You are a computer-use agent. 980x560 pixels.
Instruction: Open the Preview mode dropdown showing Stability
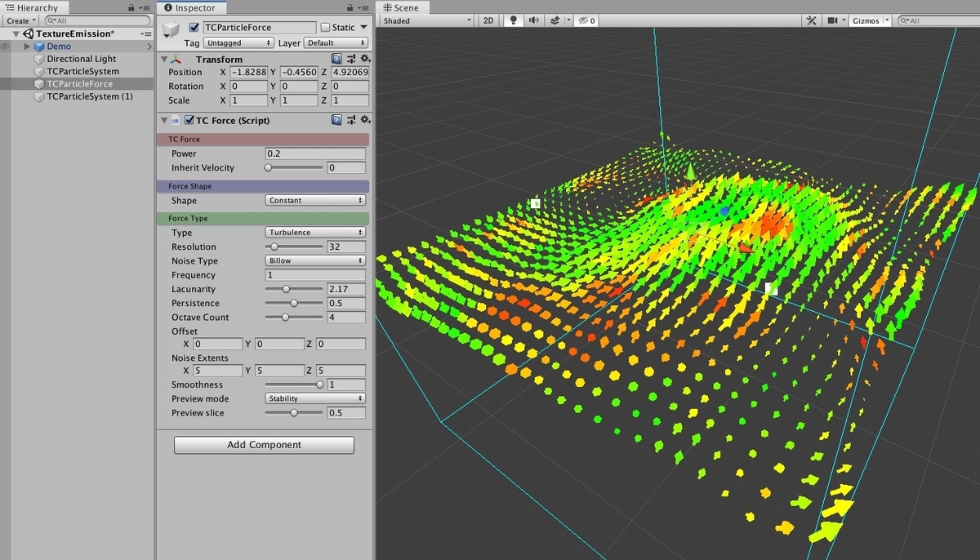[x=315, y=398]
